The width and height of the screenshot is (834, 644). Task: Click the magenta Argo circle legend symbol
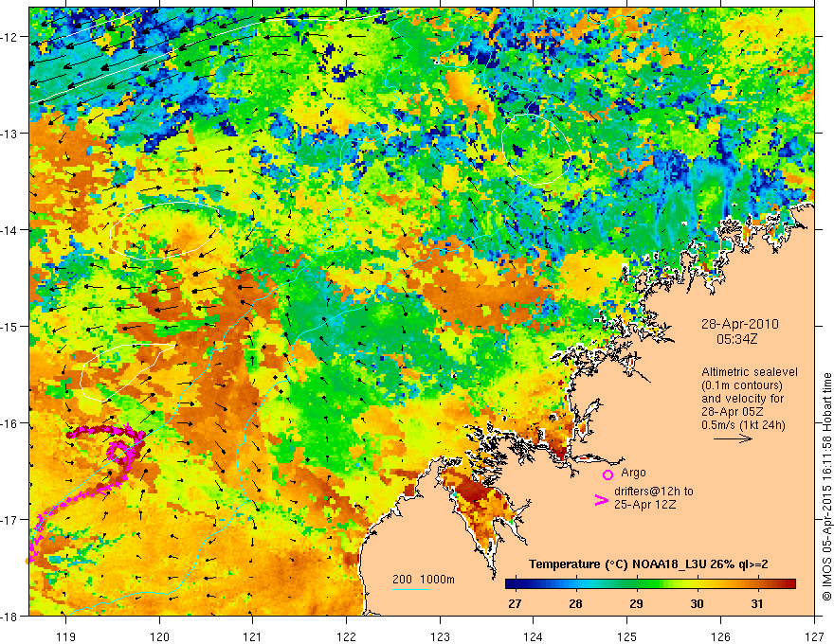(607, 474)
